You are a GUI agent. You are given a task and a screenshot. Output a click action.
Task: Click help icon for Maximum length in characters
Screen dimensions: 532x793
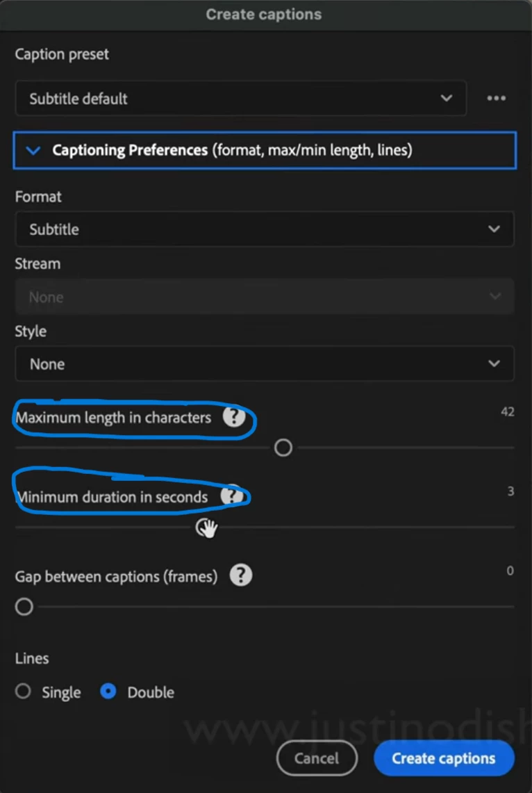pyautogui.click(x=234, y=417)
